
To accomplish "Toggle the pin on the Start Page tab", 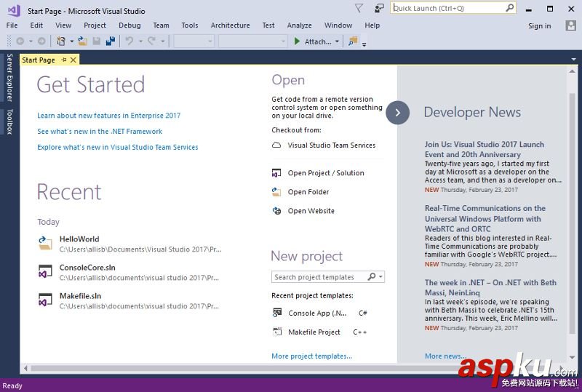I will click(64, 60).
